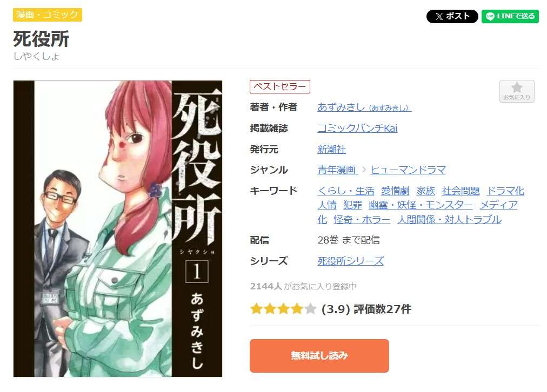
Task: Click the ドラマ化 keyword
Action: (505, 191)
